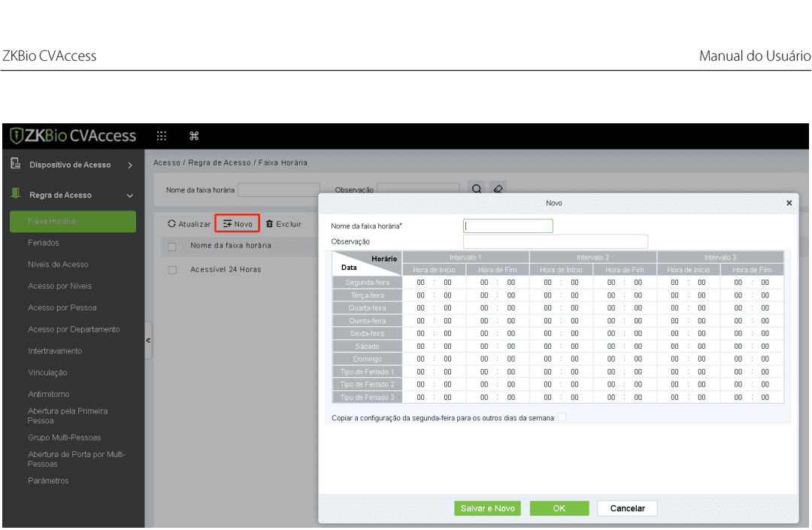Click the eraser clear-filter icon
Image resolution: width=812 pixels, height=530 pixels.
498,189
